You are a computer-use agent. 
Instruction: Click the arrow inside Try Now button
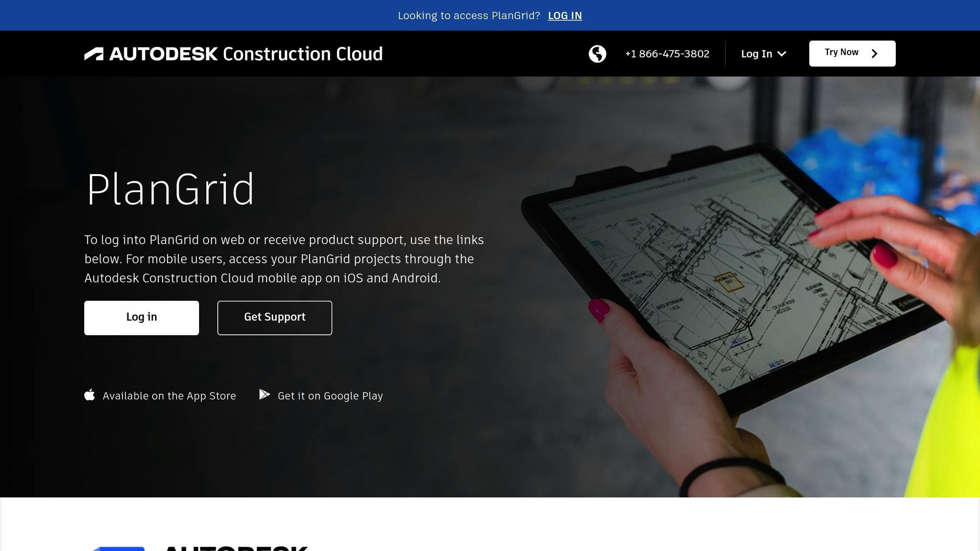coord(874,54)
